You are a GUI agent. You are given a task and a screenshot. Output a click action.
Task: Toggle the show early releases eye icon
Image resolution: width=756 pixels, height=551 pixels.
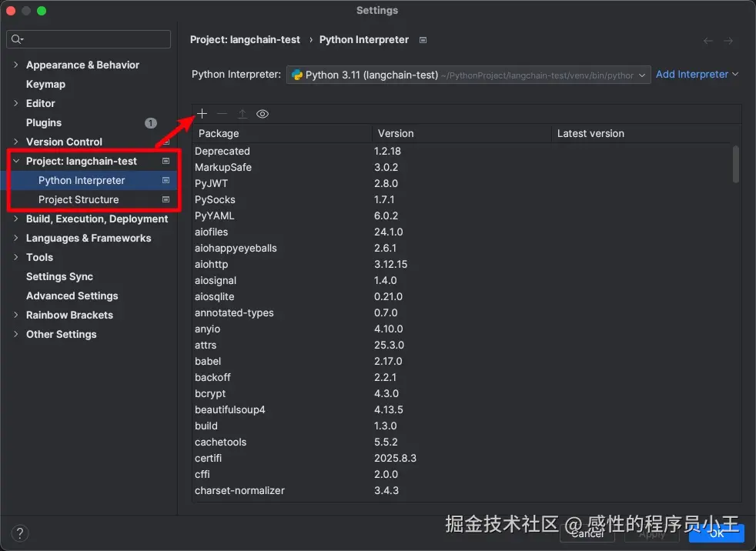263,114
